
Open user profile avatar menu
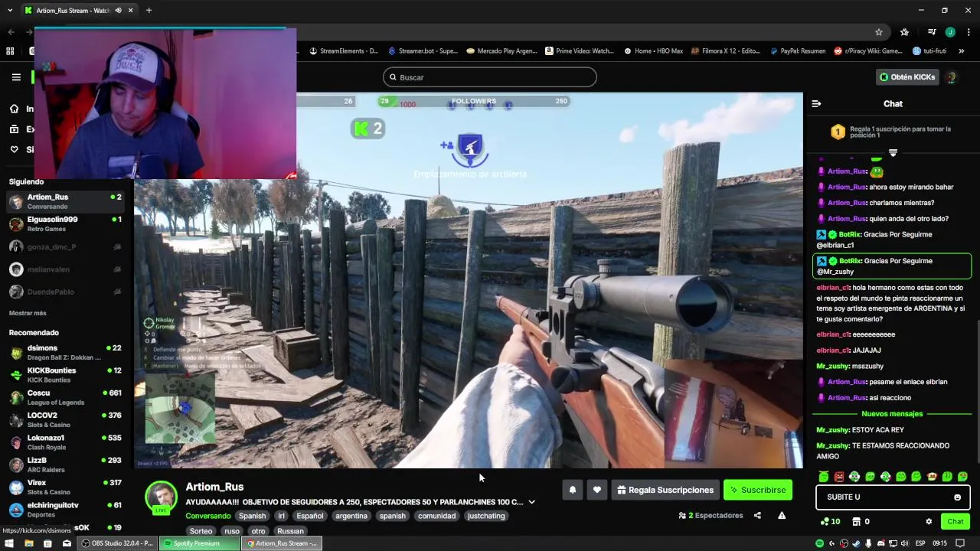pos(952,77)
